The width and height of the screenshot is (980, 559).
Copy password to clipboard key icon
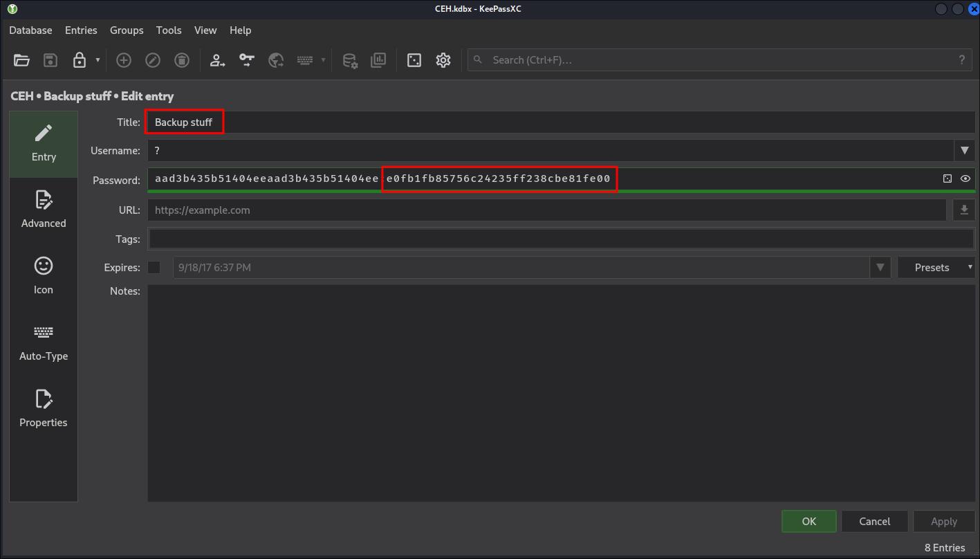pyautogui.click(x=247, y=60)
